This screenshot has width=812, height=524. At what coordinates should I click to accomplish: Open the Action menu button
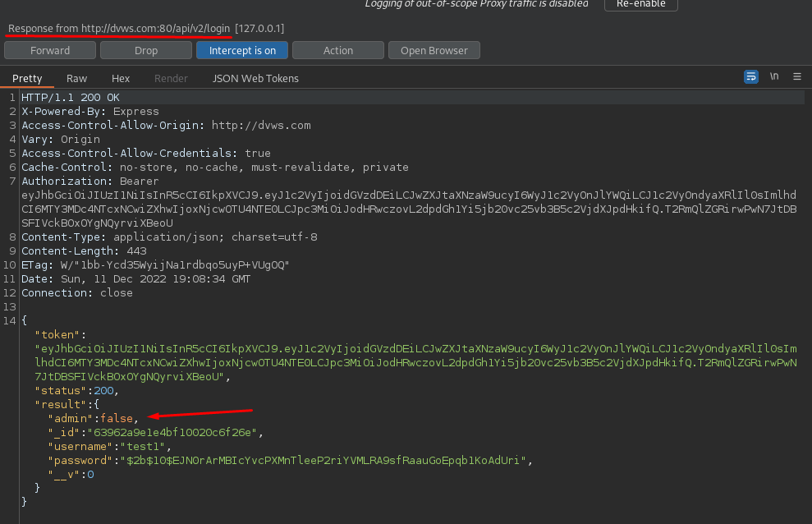click(338, 50)
